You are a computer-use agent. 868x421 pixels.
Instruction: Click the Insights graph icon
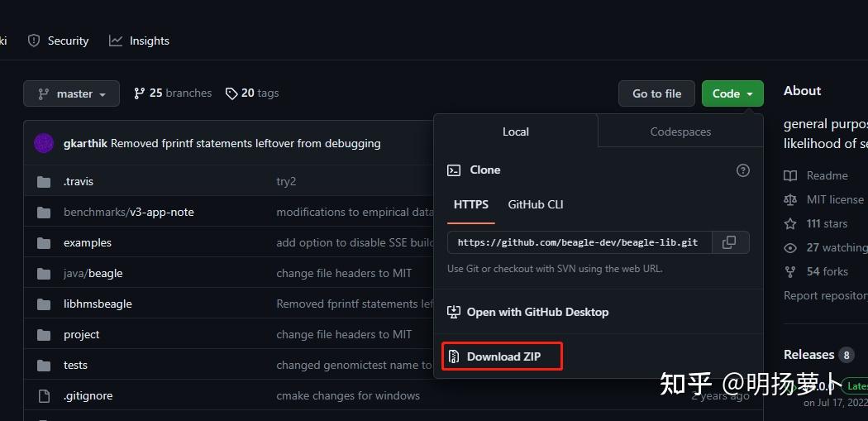coord(115,41)
